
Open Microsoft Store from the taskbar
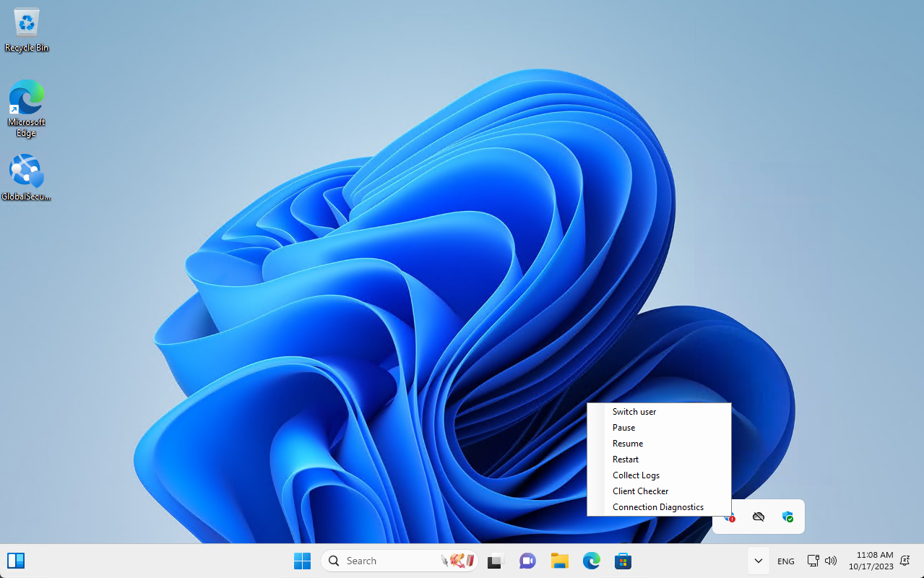coord(623,561)
